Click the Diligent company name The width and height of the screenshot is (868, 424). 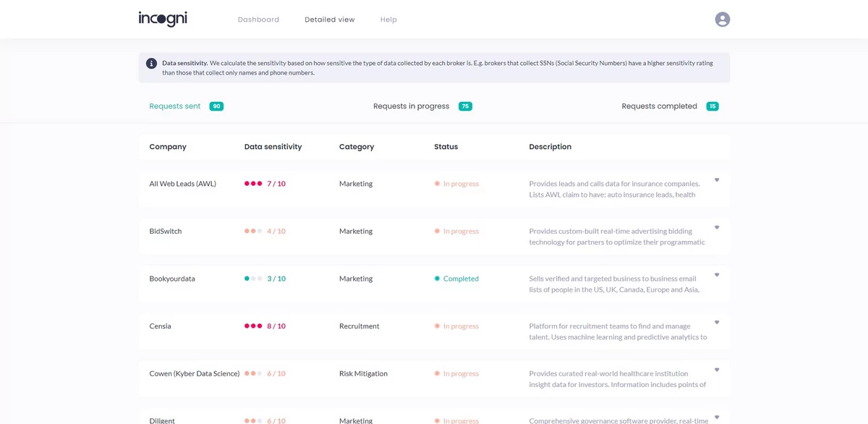point(162,420)
